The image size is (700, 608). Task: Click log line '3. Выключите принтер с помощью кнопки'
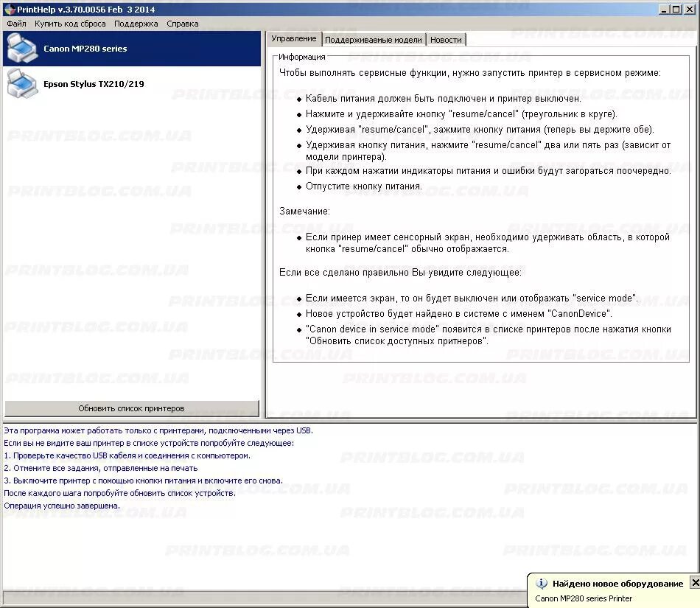tap(143, 481)
